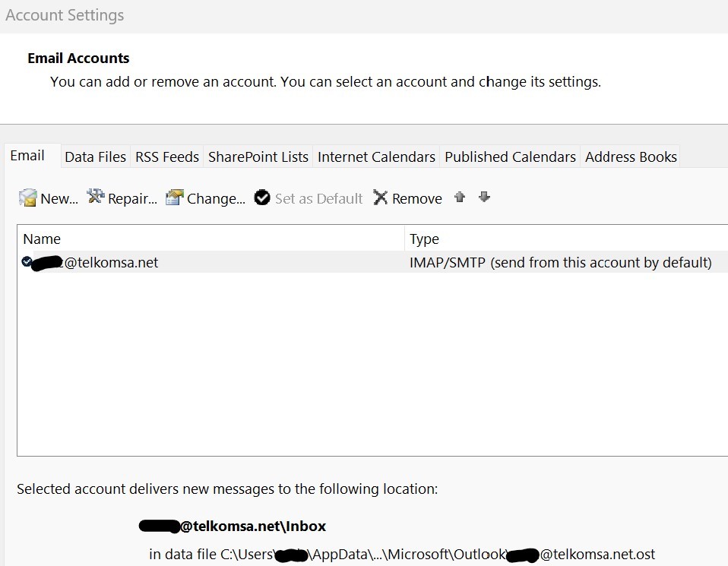This screenshot has height=566, width=728.
Task: Click the Remove button label
Action: coord(417,199)
